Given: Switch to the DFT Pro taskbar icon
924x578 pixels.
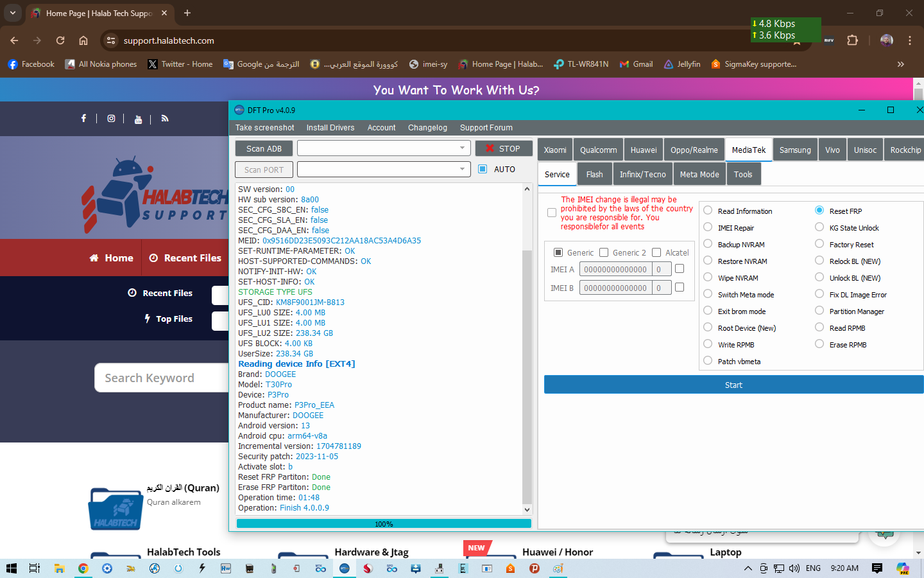Looking at the screenshot, I should click(345, 568).
